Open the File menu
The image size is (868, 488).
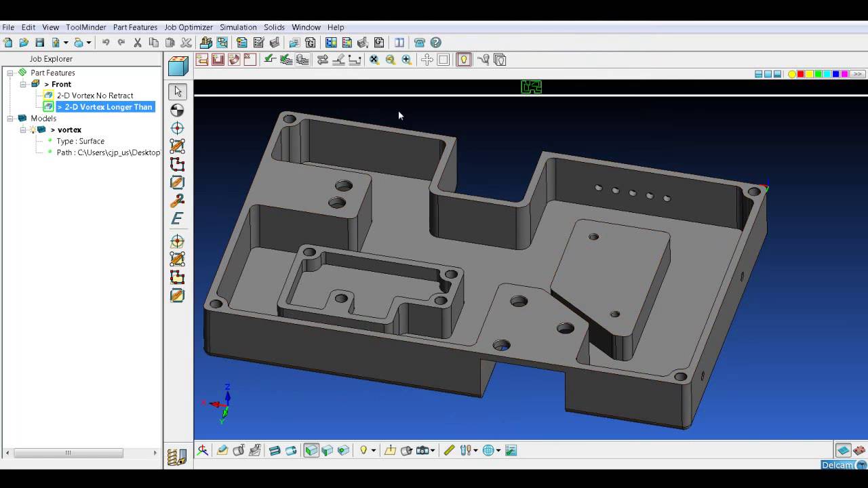tap(8, 27)
